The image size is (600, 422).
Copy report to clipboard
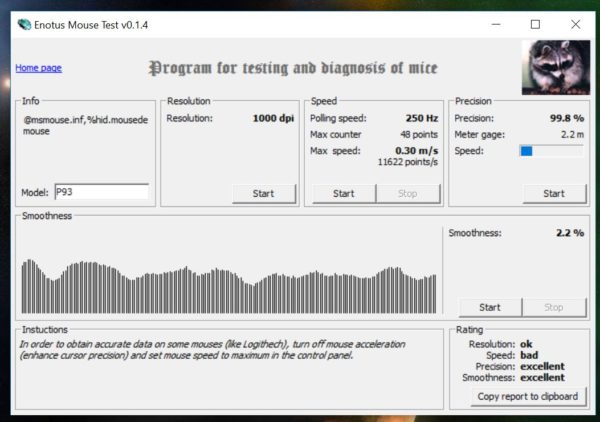click(x=528, y=396)
